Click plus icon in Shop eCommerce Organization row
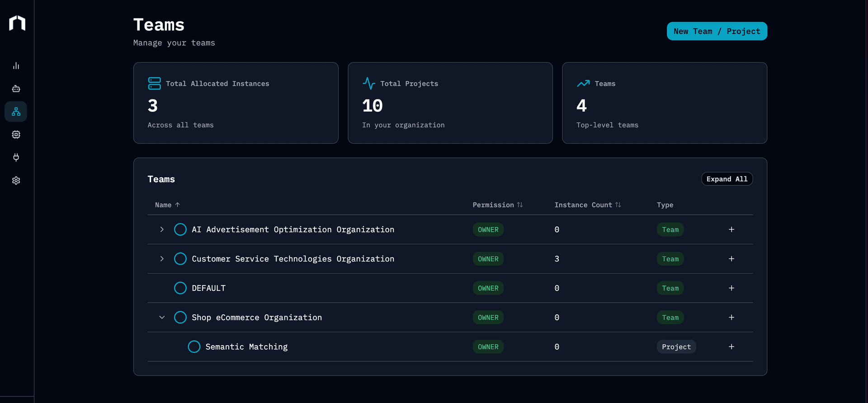 (x=731, y=318)
